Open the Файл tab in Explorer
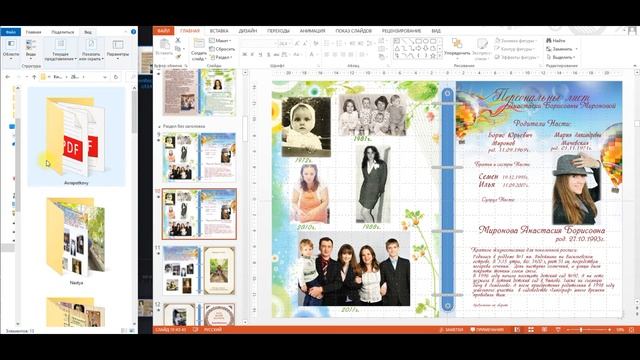 click(x=11, y=31)
